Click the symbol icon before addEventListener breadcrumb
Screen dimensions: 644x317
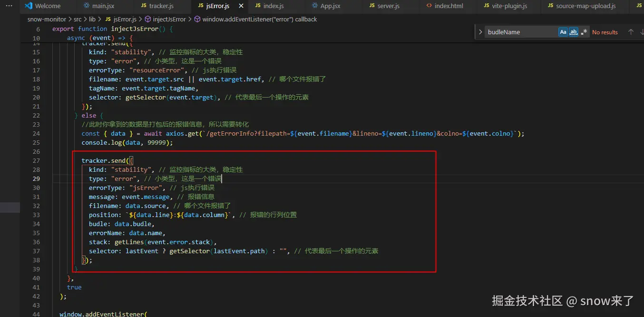[197, 19]
